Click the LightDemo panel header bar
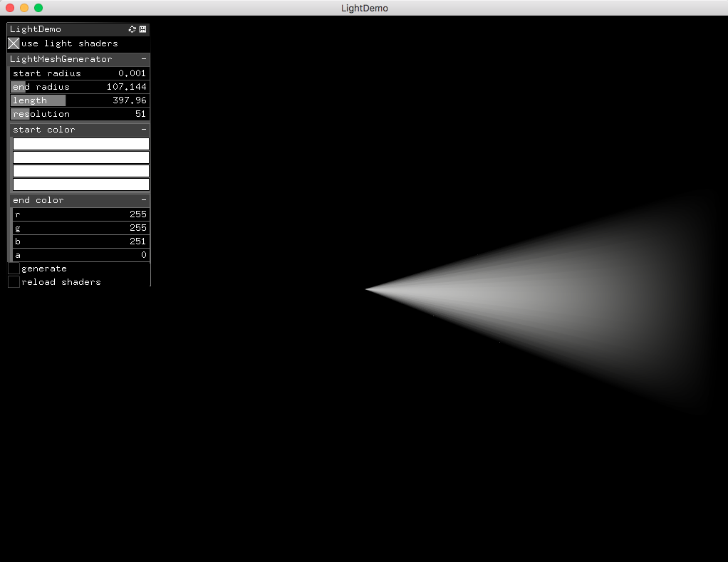The image size is (728, 562). [64, 29]
